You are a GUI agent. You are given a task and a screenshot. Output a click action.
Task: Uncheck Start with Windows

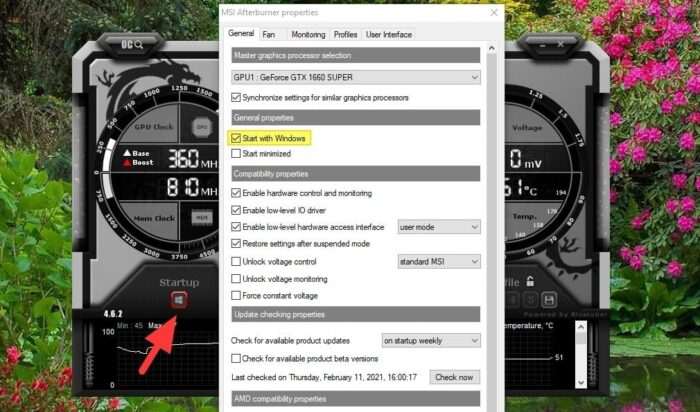pos(236,138)
